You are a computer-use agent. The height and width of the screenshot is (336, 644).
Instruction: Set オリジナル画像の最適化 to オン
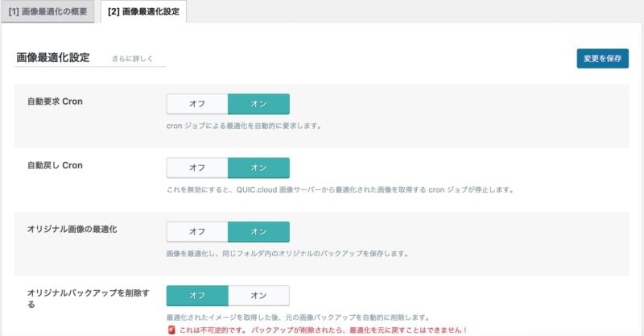pos(258,231)
